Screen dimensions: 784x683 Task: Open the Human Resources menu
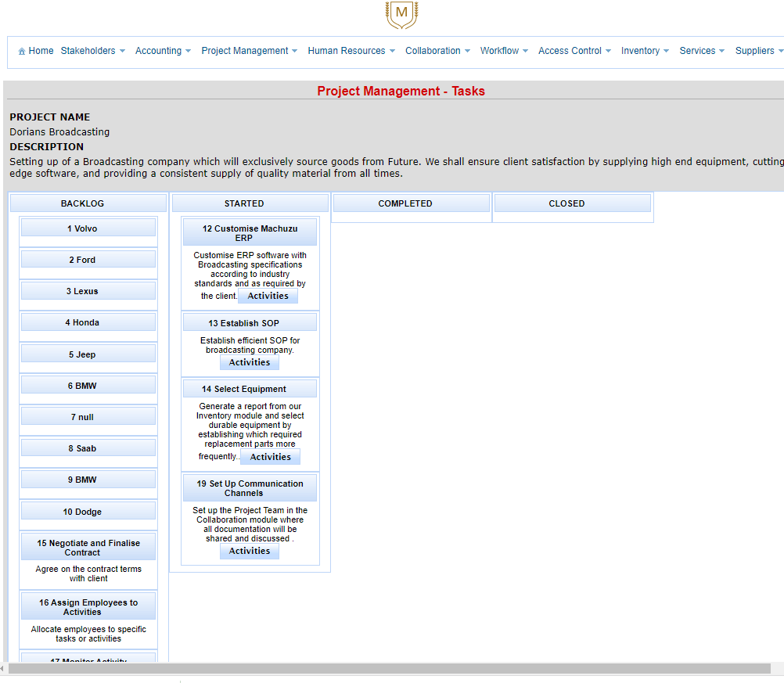(351, 51)
